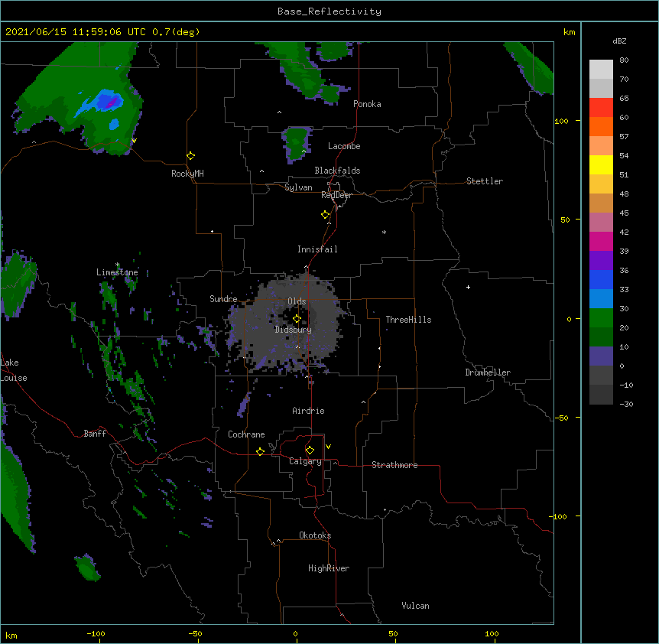Pick the lightest gray 70-80 dBZ swatch
This screenshot has height=644, width=659.
point(601,70)
